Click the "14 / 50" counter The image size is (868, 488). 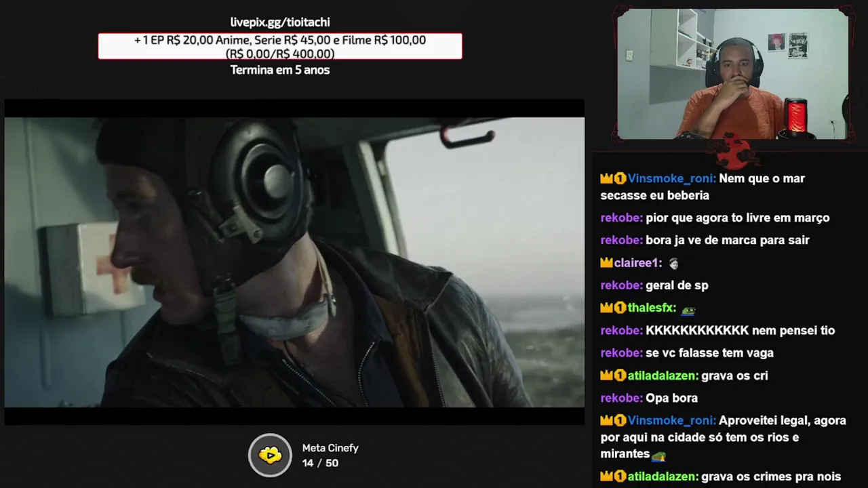pyautogui.click(x=320, y=463)
